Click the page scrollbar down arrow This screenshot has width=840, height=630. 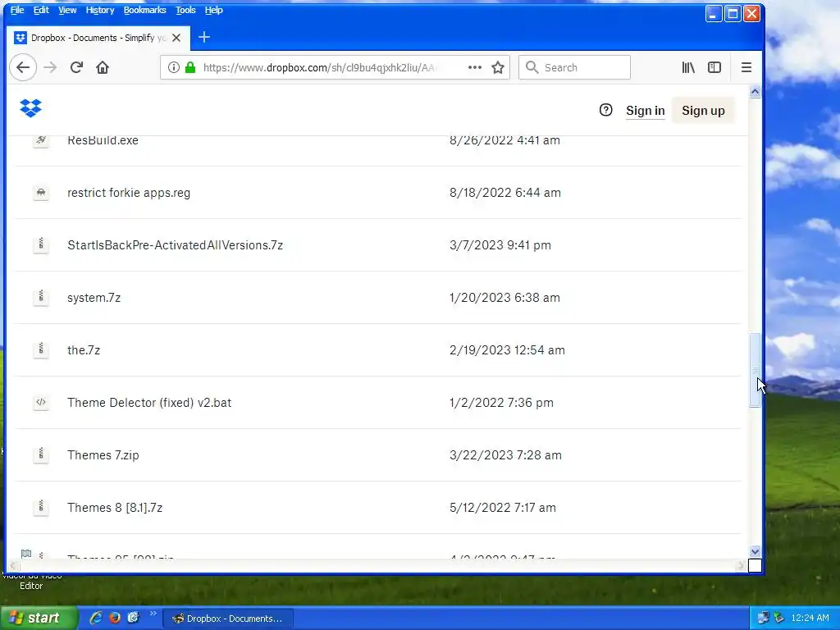(755, 551)
